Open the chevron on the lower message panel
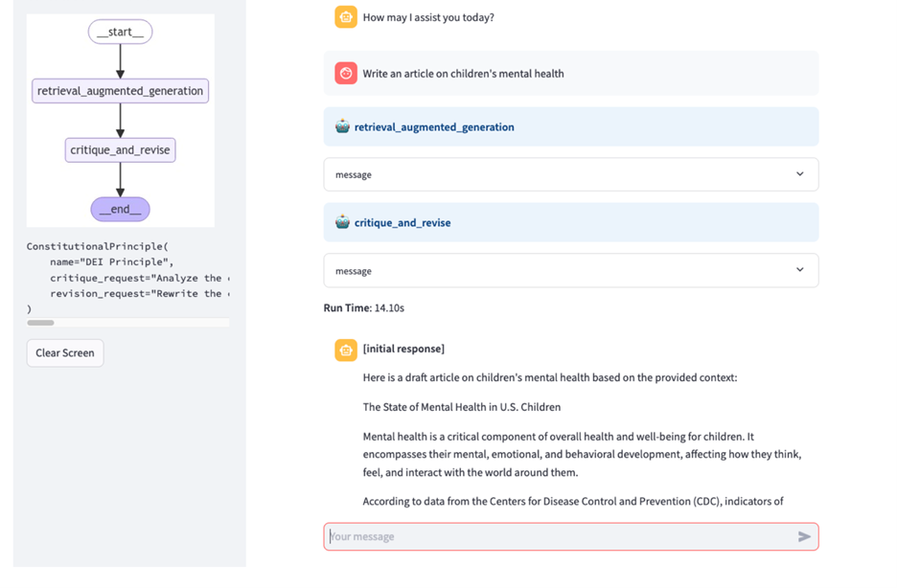Screen dimensions: 897x588 click(799, 270)
